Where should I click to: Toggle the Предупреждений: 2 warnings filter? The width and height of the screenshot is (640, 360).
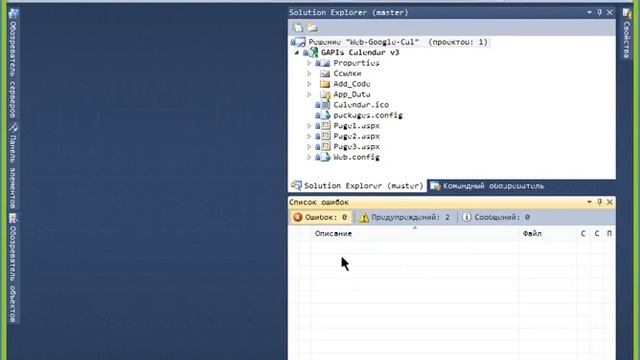click(x=405, y=217)
